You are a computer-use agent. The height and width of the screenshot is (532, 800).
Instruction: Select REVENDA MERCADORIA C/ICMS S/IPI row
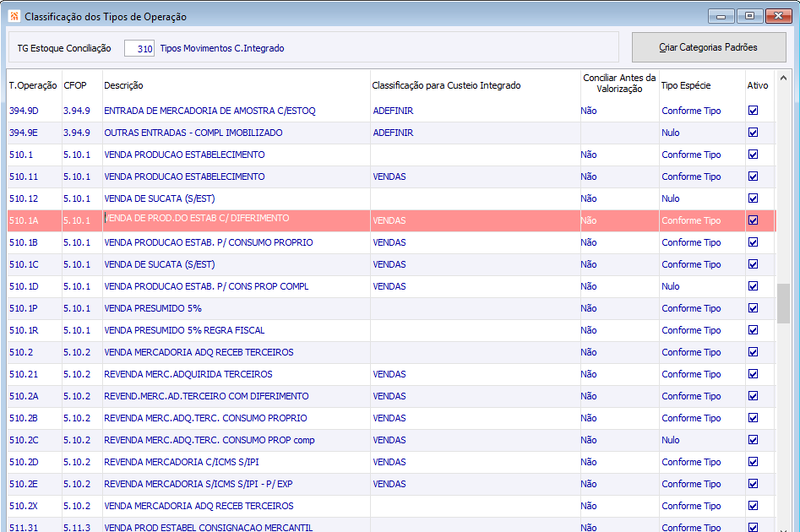coord(181,462)
